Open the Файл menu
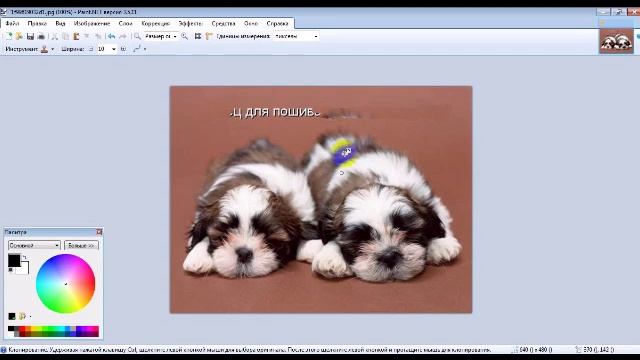This screenshot has height=360, width=640. click(x=12, y=24)
